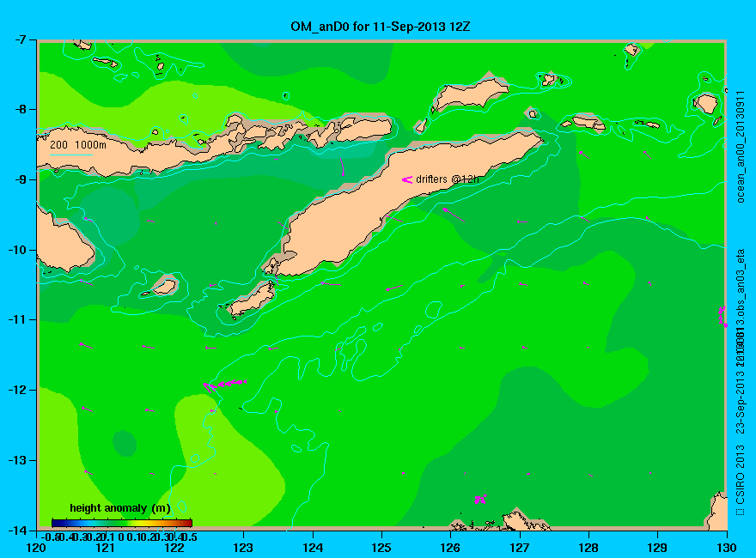Click the latitude label -11
The image size is (756, 558).
[x=16, y=319]
